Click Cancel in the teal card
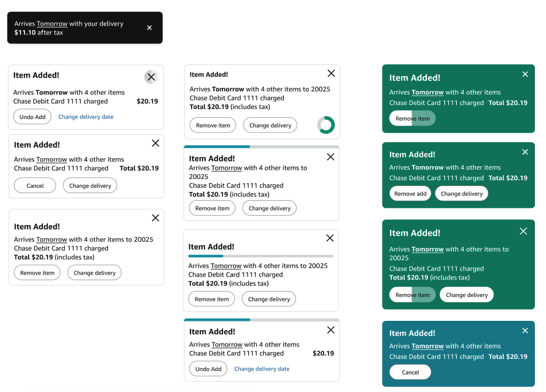Viewport: 546px width, 392px height. [x=410, y=372]
